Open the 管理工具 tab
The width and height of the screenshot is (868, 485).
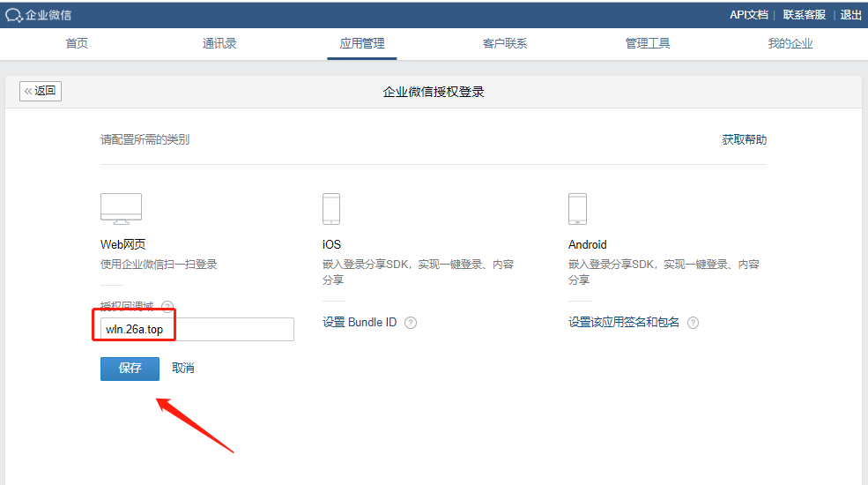[x=648, y=44]
